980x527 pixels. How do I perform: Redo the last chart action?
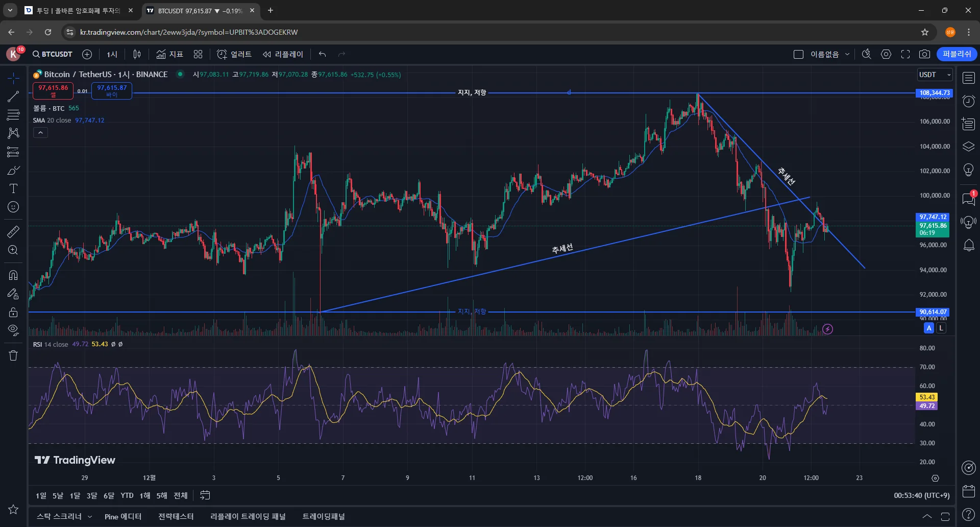coord(342,54)
